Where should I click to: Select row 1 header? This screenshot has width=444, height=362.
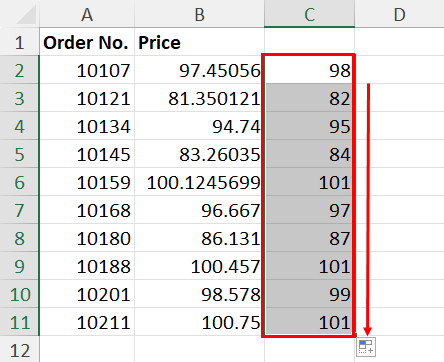19,42
